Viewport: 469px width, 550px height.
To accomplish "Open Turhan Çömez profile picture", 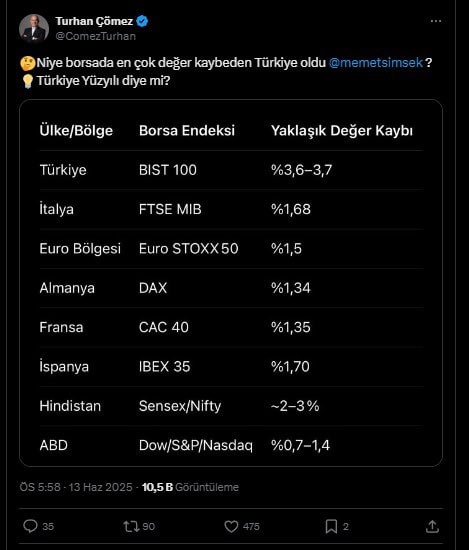I will pos(34,28).
